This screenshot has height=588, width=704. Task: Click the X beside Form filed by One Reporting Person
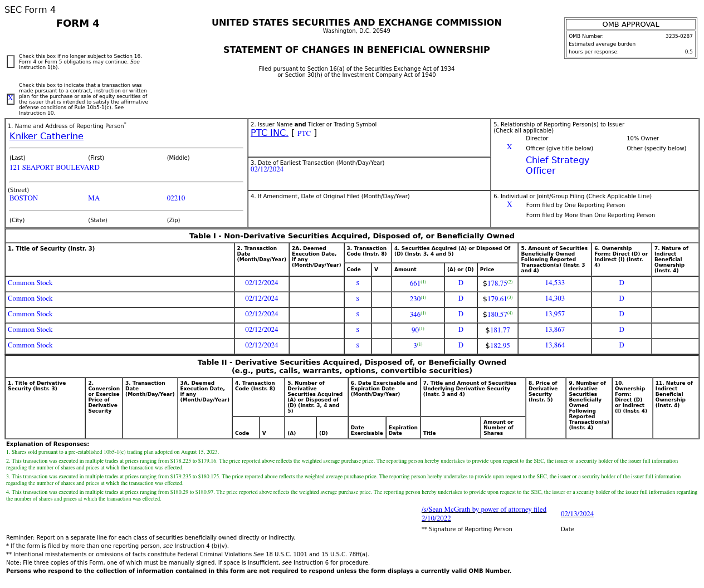click(x=509, y=204)
